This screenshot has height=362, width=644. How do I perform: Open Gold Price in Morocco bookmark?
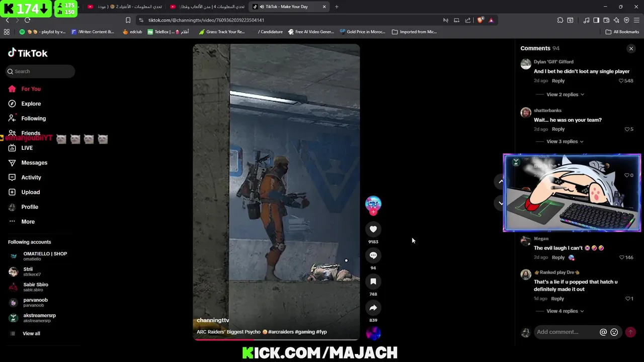point(362,32)
